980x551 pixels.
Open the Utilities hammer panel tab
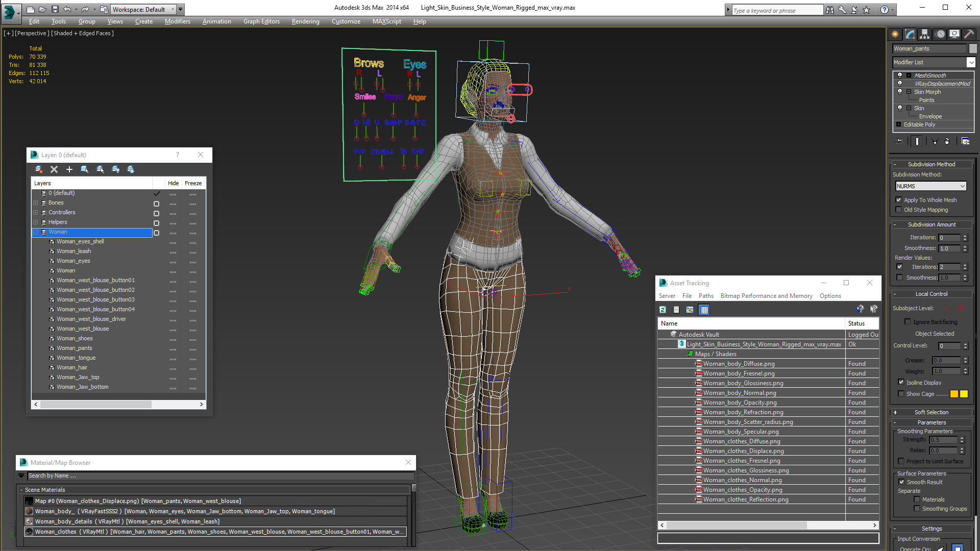coord(969,34)
